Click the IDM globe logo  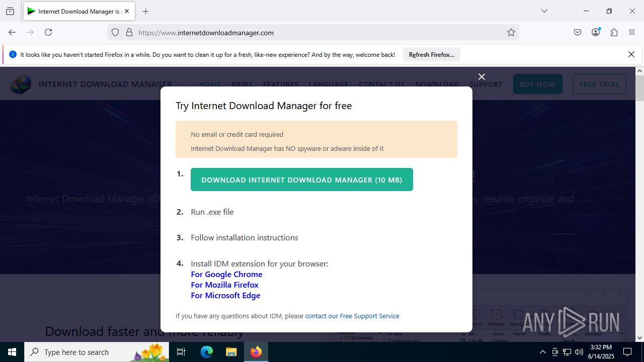pyautogui.click(x=21, y=84)
